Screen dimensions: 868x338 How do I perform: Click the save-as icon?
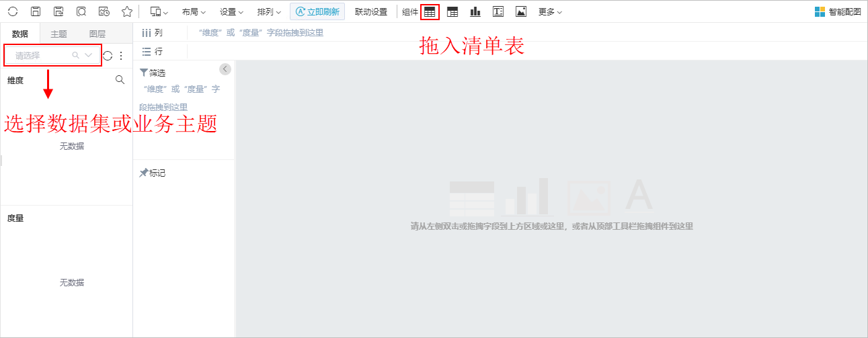click(x=58, y=11)
